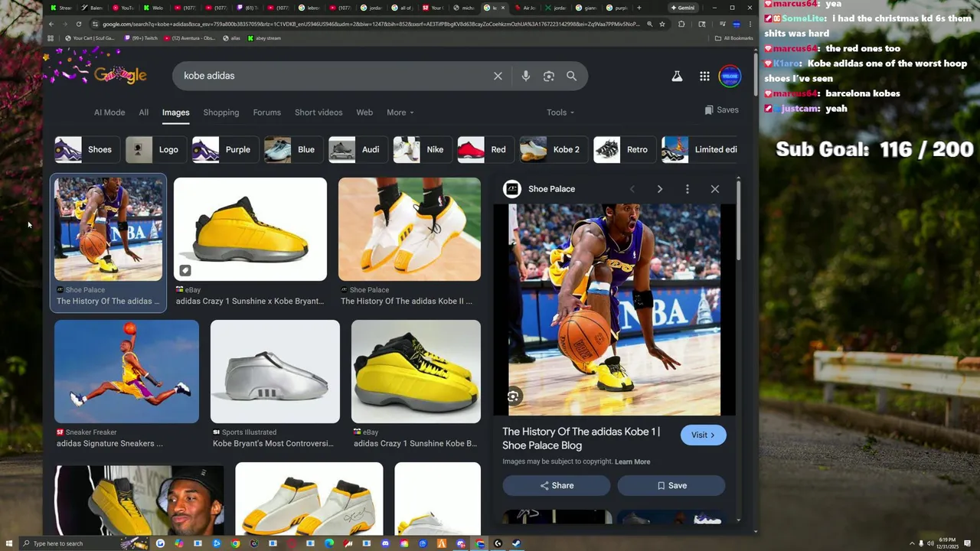Close the image preview panel
Viewport: 980px width, 551px height.
(715, 189)
